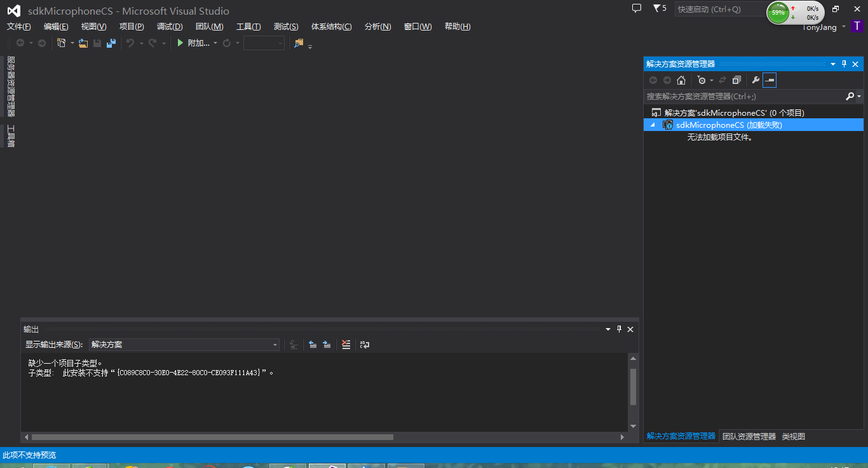Click the Output panel vertical scrollbar thumb
This screenshot has width=868, height=468.
tap(633, 387)
